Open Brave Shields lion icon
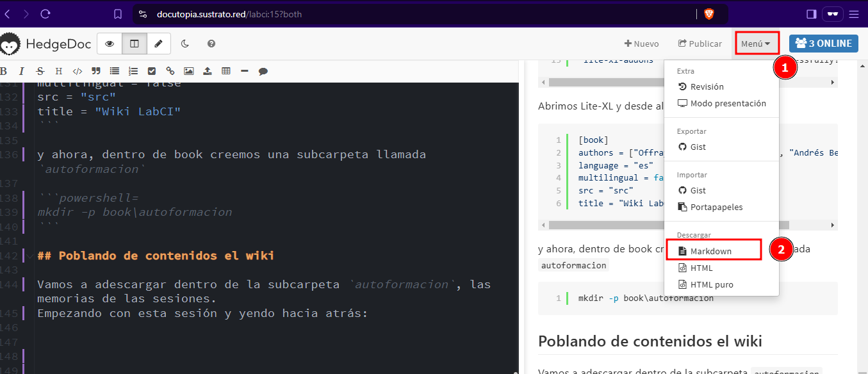868x374 pixels. (708, 14)
